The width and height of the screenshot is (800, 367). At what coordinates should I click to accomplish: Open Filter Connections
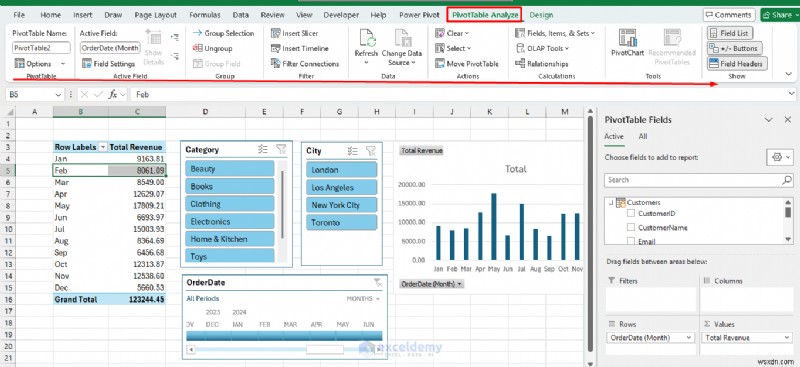click(x=305, y=64)
